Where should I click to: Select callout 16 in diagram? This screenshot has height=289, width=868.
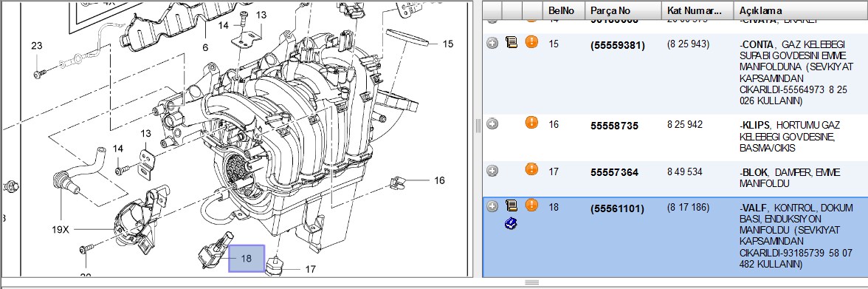(439, 180)
